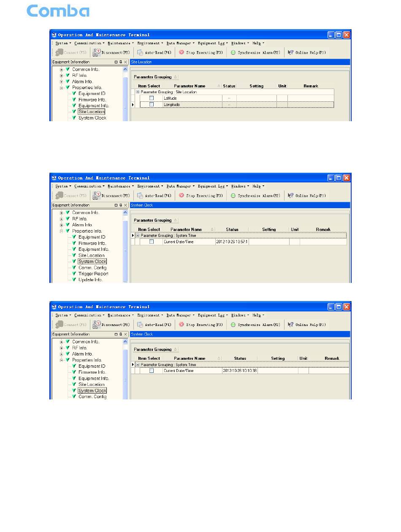Click Synchronize Alarm (F2) in the middle screenshot

click(255, 196)
